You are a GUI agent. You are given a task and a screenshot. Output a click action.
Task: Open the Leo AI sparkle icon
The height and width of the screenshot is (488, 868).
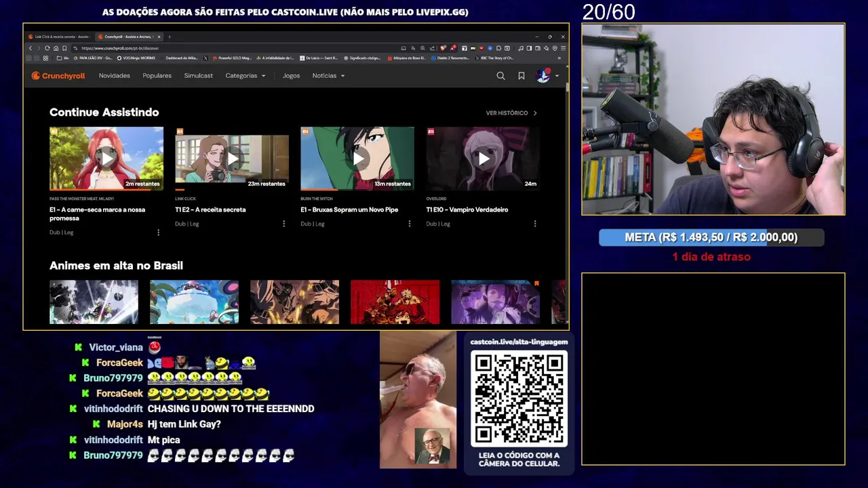[546, 48]
